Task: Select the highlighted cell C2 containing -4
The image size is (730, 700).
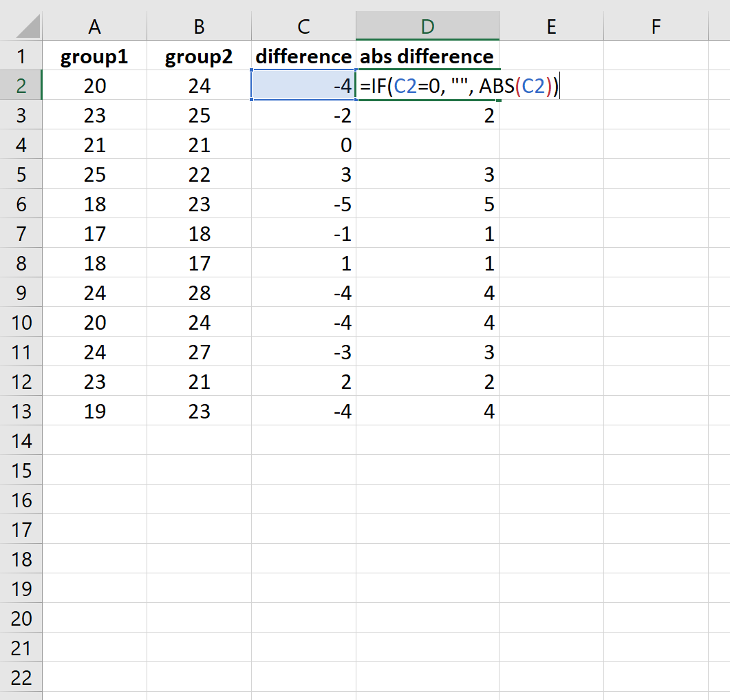Action: [x=303, y=85]
